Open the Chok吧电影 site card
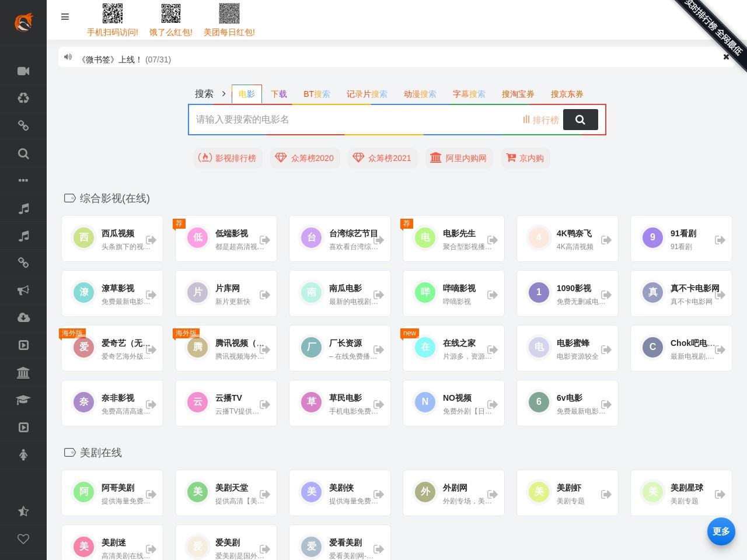 [x=681, y=348]
